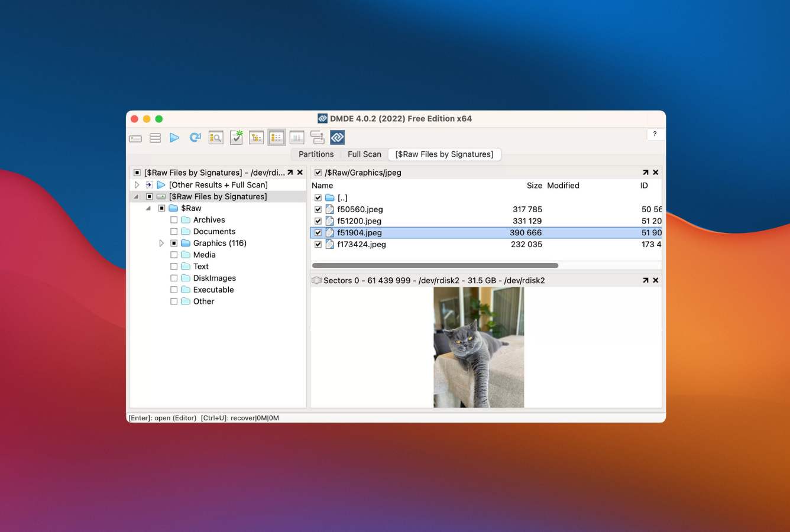Open the parent [..] folder entry
Image resolution: width=790 pixels, height=532 pixels.
click(342, 198)
